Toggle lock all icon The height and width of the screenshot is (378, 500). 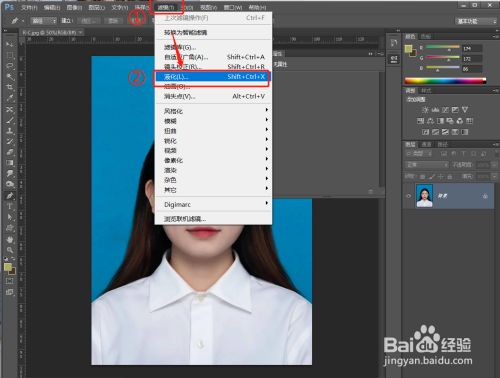tap(450, 176)
